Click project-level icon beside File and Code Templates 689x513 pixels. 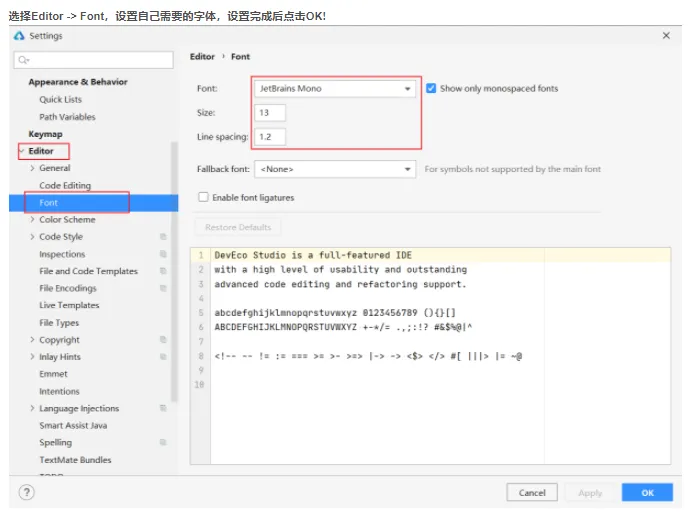[x=163, y=271]
